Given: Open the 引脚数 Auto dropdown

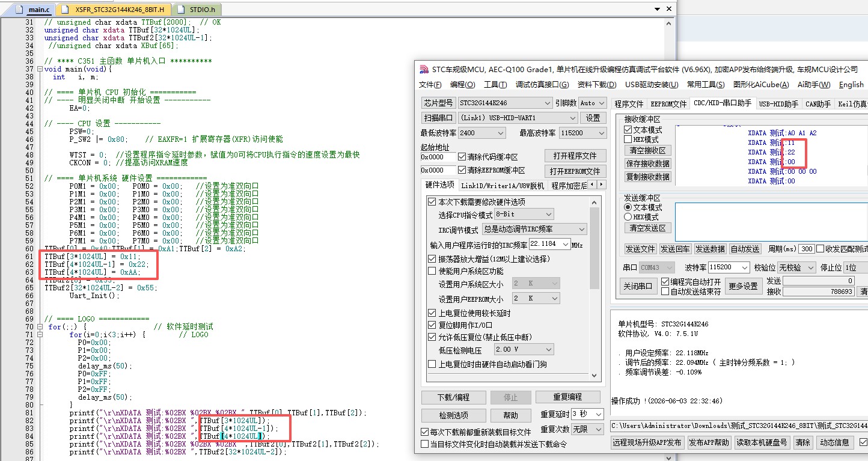Looking at the screenshot, I should click(x=593, y=103).
